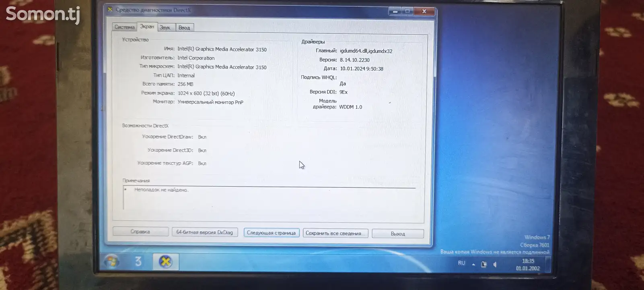Switch to the Система tab
This screenshot has width=644, height=290.
[x=124, y=27]
